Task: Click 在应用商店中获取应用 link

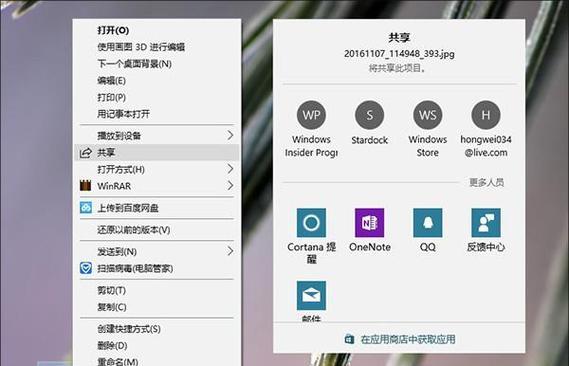Action: tap(408, 339)
